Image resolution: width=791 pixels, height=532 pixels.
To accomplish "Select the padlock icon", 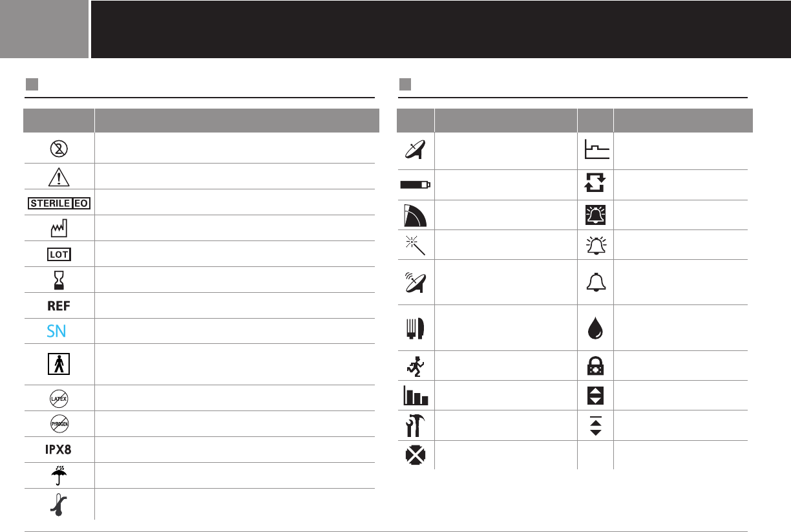I will (595, 365).
